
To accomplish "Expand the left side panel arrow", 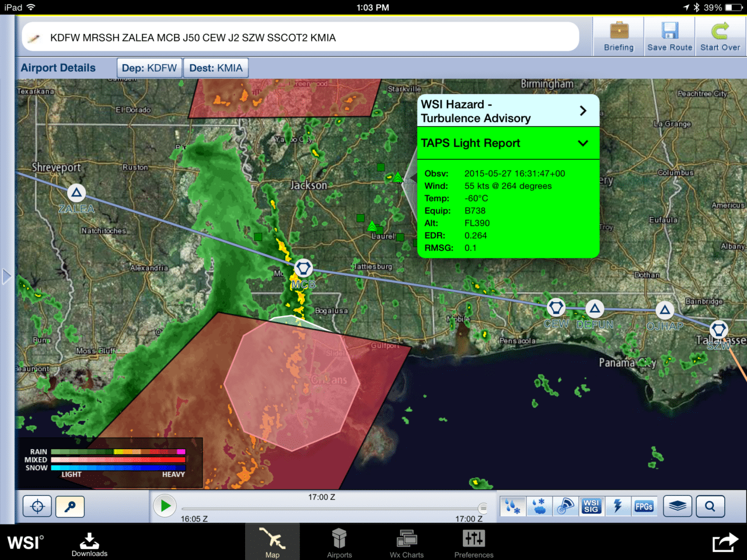I will (6, 276).
